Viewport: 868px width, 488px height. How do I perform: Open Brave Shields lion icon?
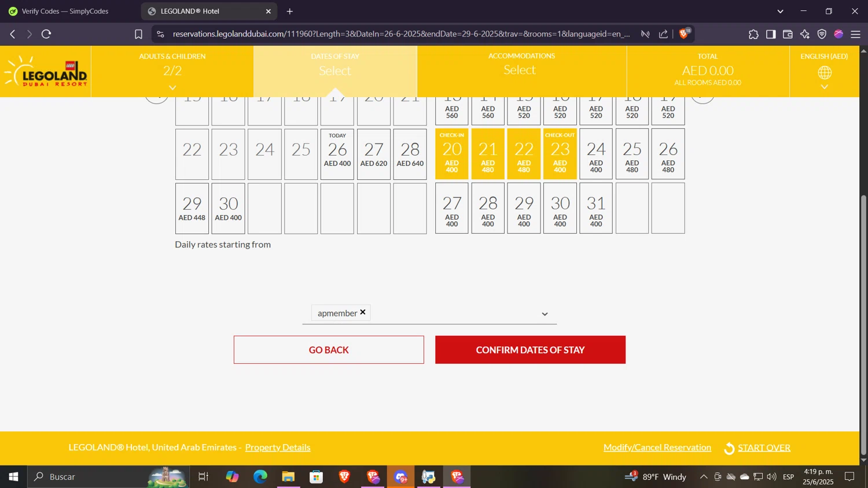[685, 34]
